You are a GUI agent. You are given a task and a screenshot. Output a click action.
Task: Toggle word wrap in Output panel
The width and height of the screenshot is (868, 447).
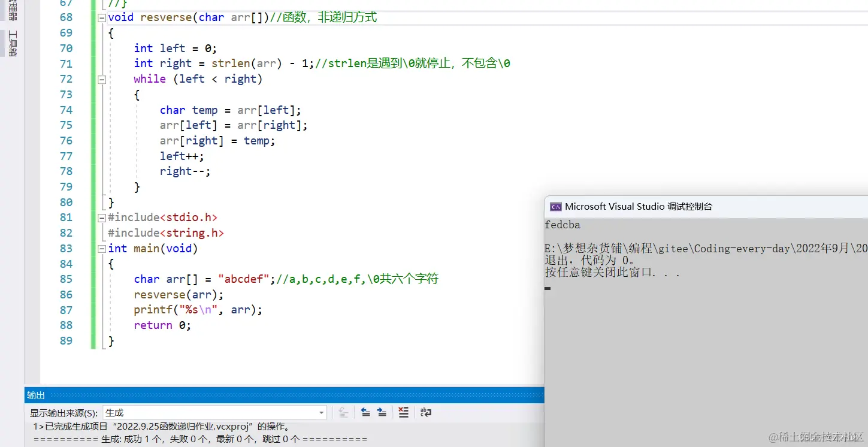pyautogui.click(x=425, y=412)
